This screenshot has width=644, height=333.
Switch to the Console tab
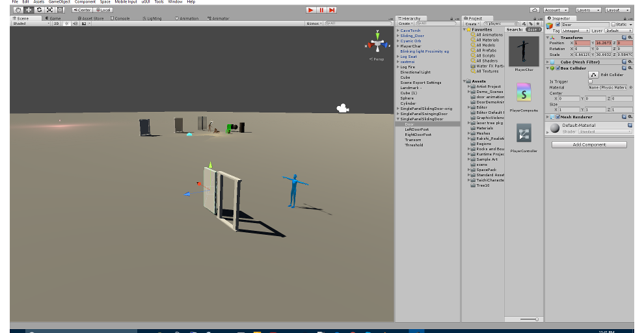tap(120, 18)
